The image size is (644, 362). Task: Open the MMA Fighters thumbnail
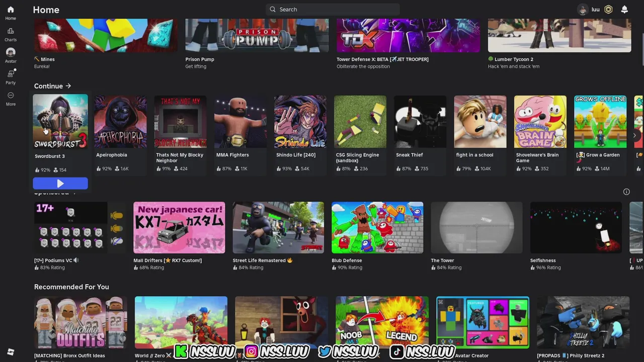240,122
